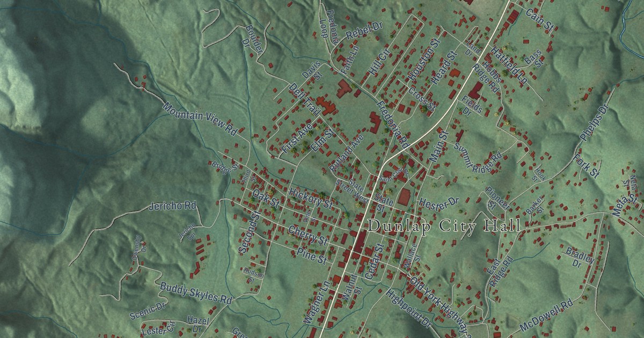Click the Rebel Dr label
This screenshot has height=338, width=644.
tap(364, 31)
